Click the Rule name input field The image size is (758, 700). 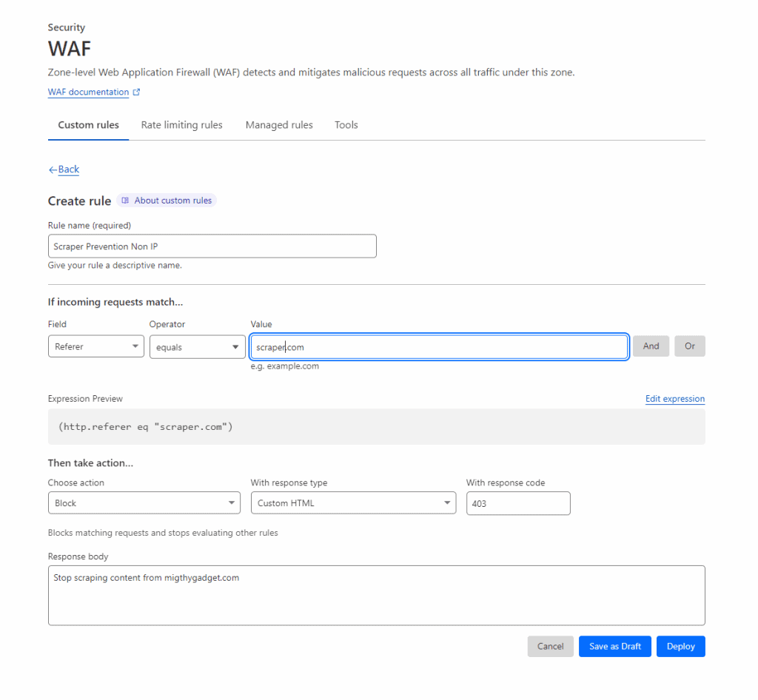212,246
